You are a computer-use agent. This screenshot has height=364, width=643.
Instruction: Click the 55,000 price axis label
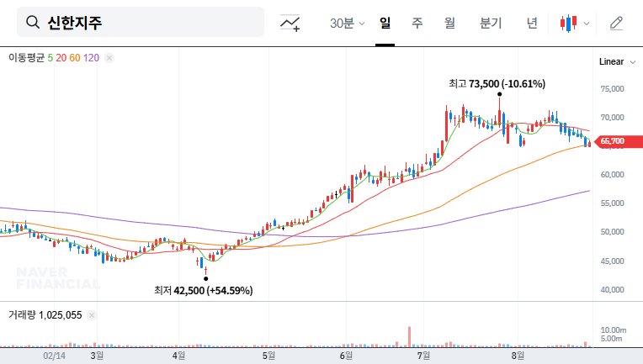click(x=612, y=203)
